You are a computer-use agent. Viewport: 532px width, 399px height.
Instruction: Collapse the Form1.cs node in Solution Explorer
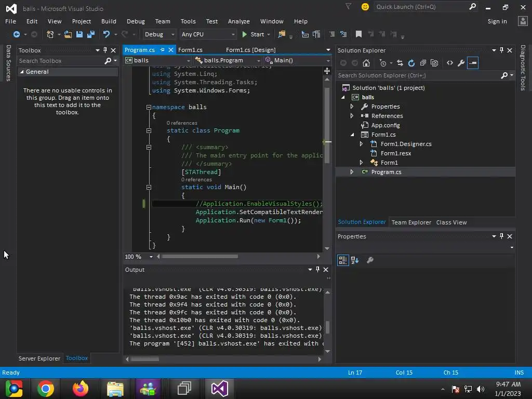(352, 135)
